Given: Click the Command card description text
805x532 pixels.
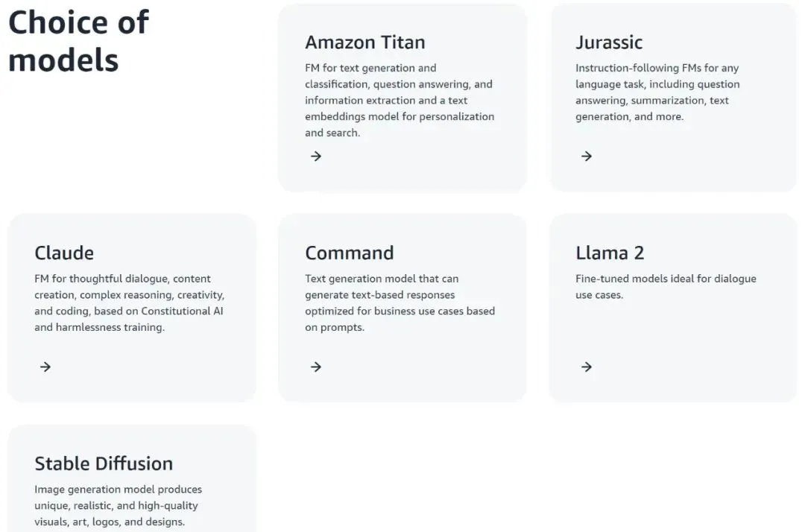Looking at the screenshot, I should [400, 303].
